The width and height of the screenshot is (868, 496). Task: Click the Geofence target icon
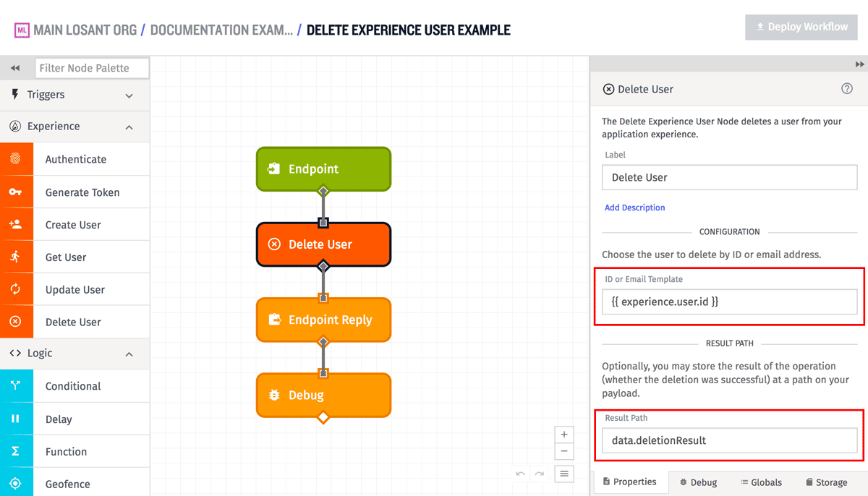pos(16,484)
